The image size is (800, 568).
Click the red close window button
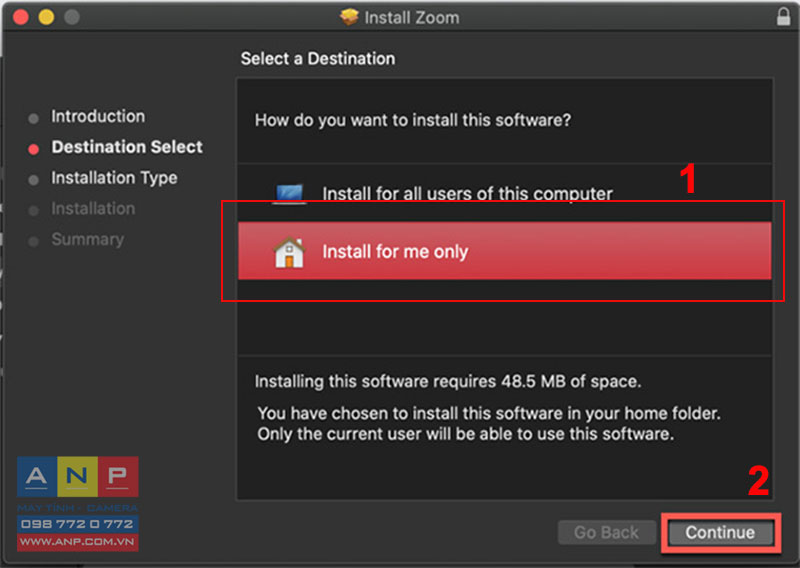[21, 17]
